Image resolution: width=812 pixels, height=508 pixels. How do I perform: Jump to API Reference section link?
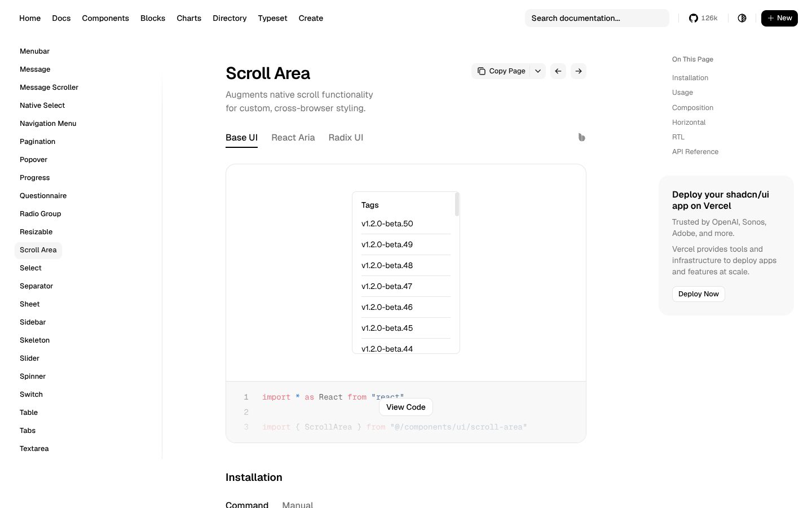point(695,152)
